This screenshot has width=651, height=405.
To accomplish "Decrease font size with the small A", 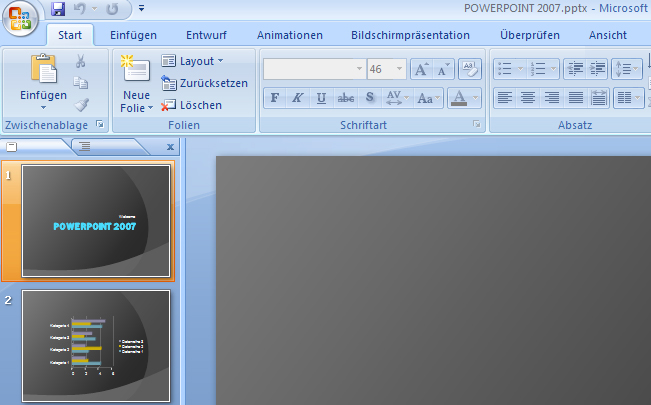I will [x=443, y=69].
